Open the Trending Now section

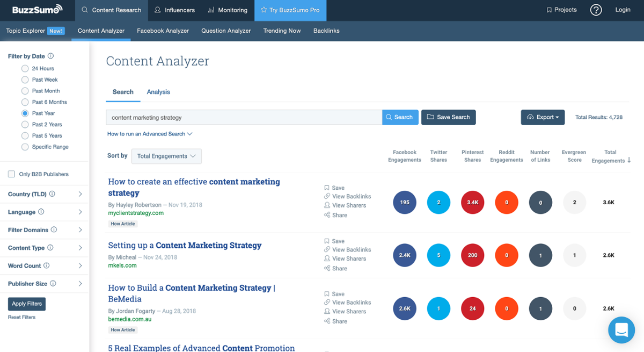click(282, 31)
